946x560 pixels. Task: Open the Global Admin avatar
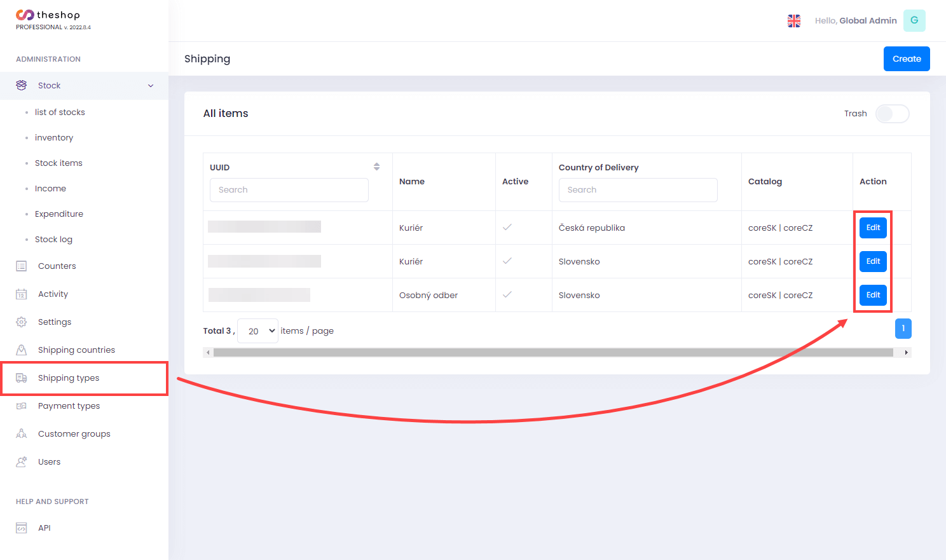point(914,20)
